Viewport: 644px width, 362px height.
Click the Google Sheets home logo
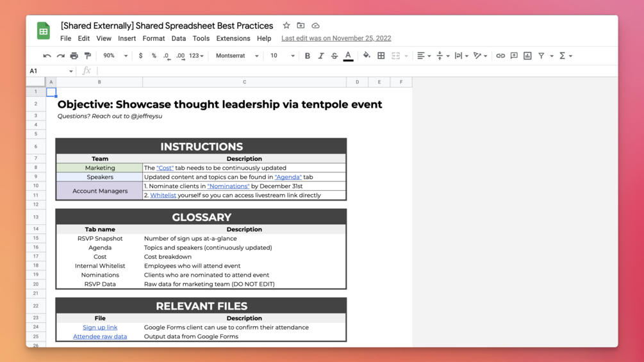coord(44,31)
